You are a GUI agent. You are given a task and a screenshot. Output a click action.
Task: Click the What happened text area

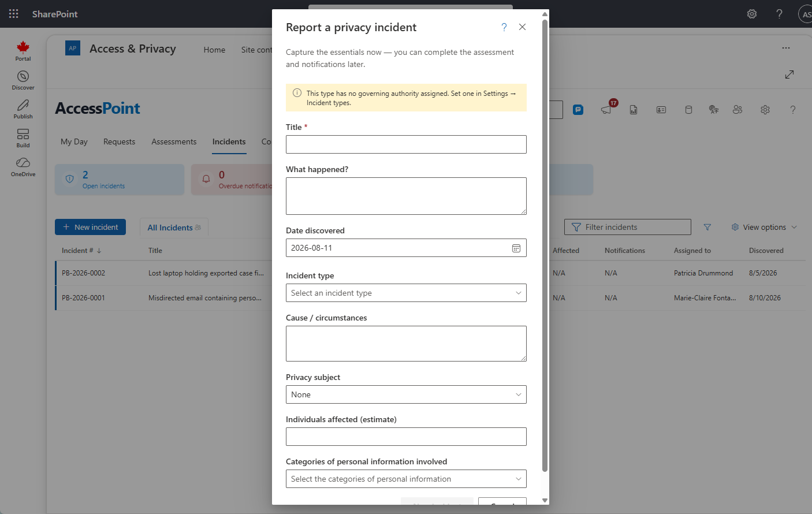[x=406, y=196]
